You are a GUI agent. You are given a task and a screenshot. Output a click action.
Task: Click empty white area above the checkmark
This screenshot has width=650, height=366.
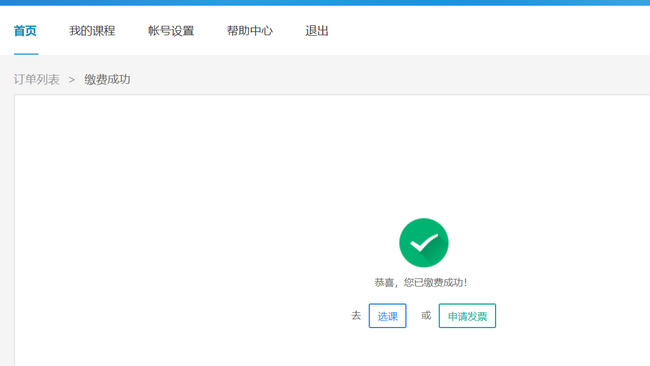423,158
